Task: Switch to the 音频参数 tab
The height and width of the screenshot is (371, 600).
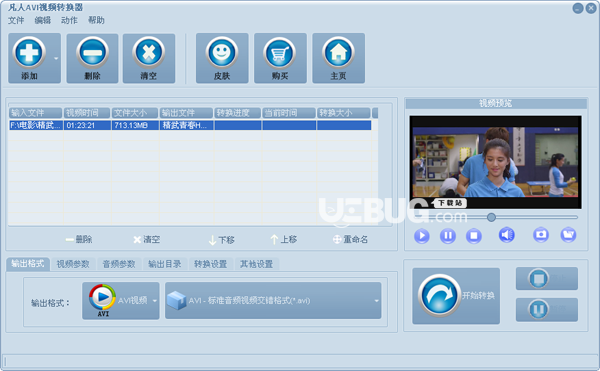Action: click(x=119, y=264)
